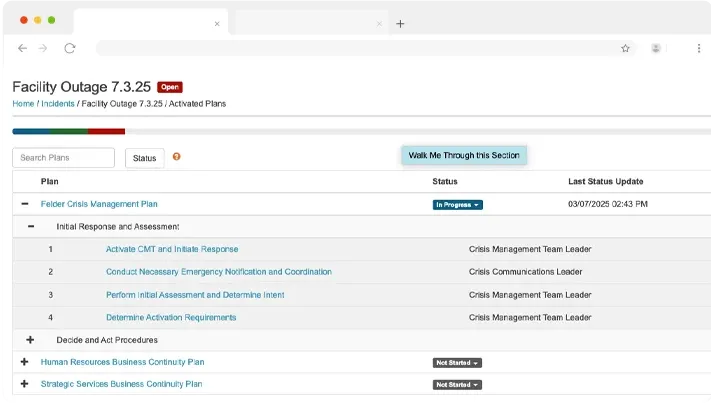Select the second browser tab
The image size is (711, 403).
click(x=311, y=23)
